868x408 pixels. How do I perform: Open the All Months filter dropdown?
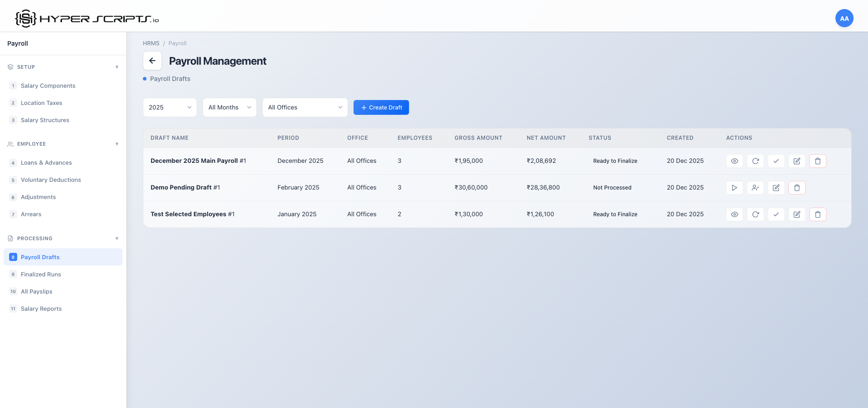pyautogui.click(x=229, y=108)
